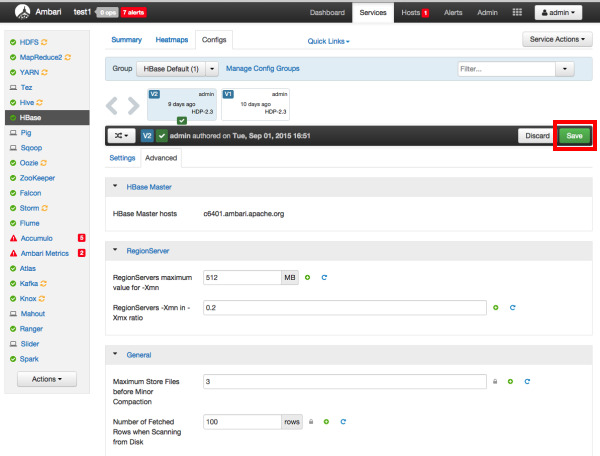
Task: Open the compare versions shuffle dropdown
Action: pos(121,136)
